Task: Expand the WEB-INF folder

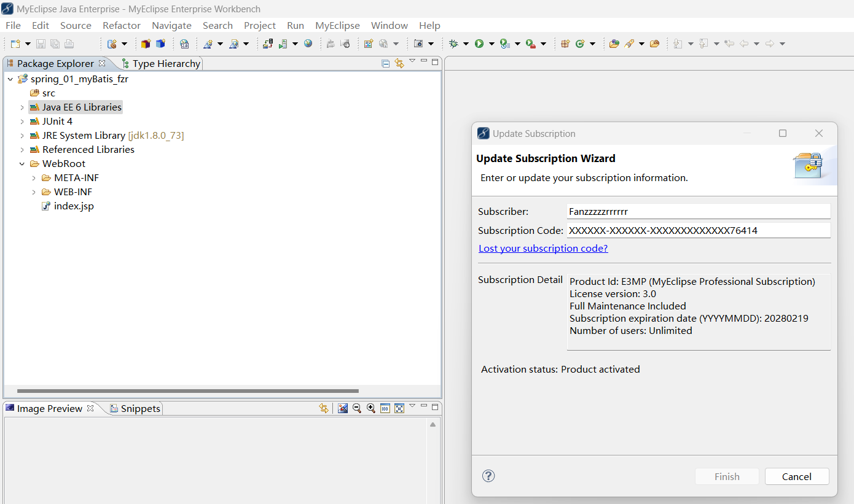Action: click(34, 192)
